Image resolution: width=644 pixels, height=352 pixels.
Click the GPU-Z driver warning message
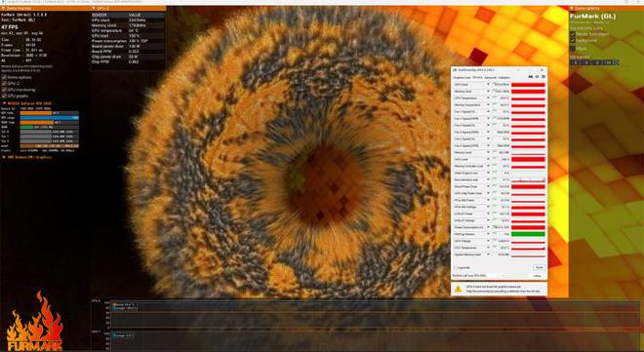[x=503, y=290]
